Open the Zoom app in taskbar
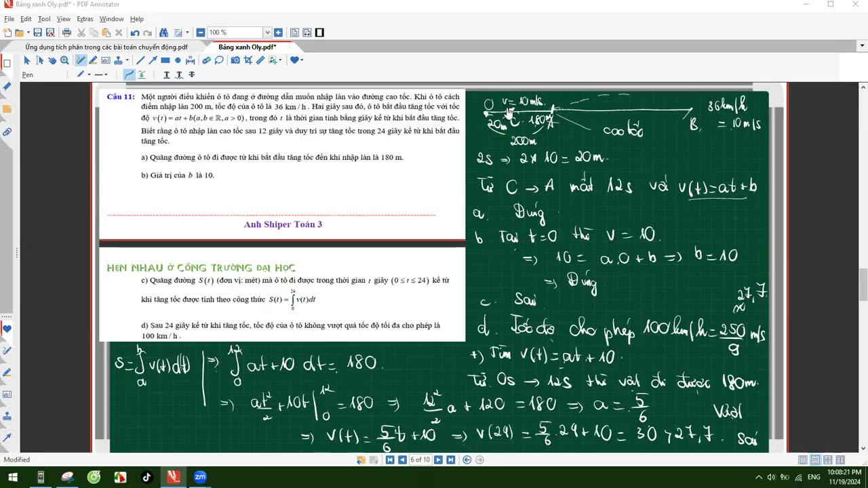The width and height of the screenshot is (868, 488). pos(200,477)
